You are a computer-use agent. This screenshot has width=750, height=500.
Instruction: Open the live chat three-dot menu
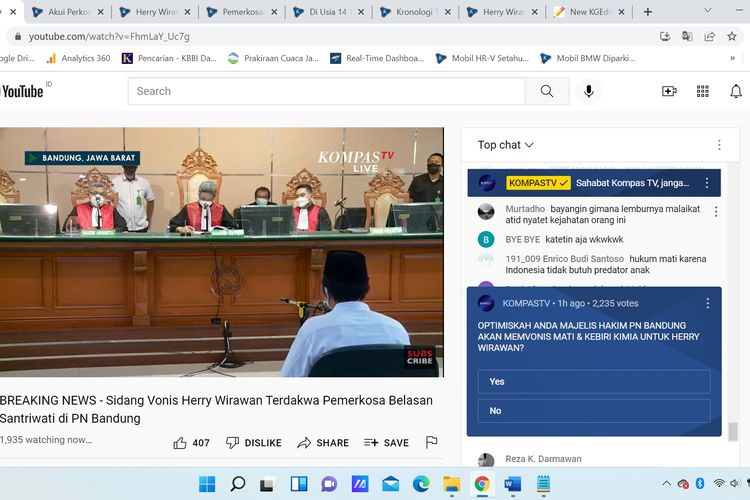719,145
